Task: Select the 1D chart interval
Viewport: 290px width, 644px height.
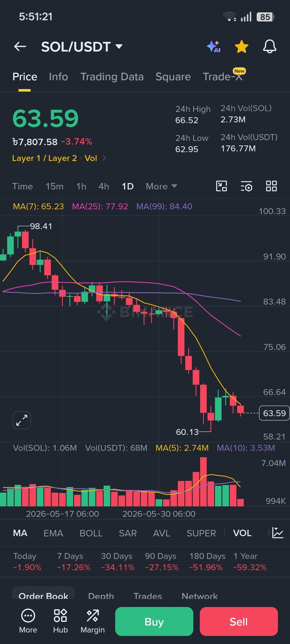Action: pyautogui.click(x=128, y=186)
